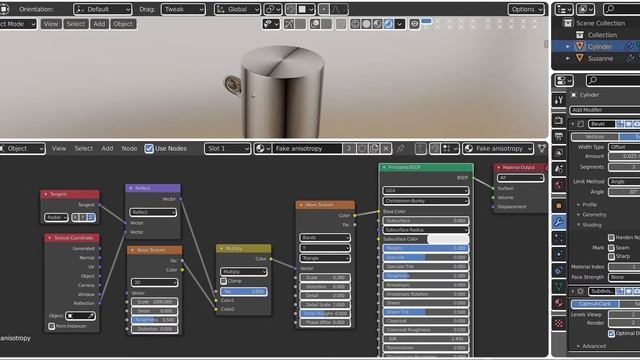
Task: Open Select menu in 3D viewport
Action: 76,24
